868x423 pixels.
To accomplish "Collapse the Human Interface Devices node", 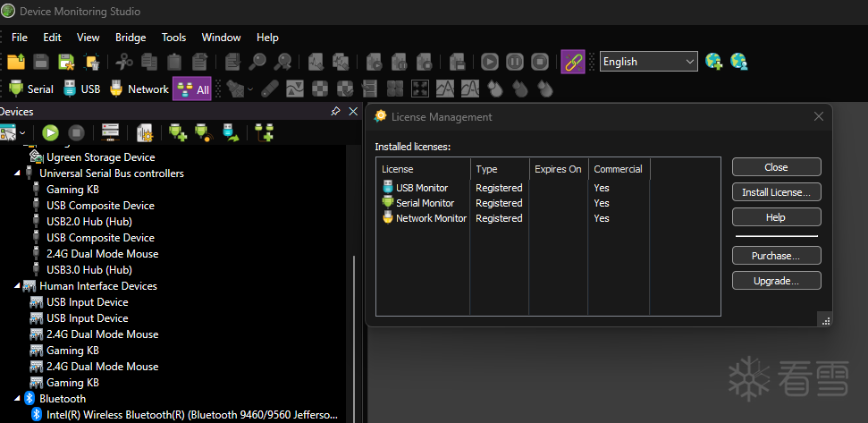I will click(16, 286).
